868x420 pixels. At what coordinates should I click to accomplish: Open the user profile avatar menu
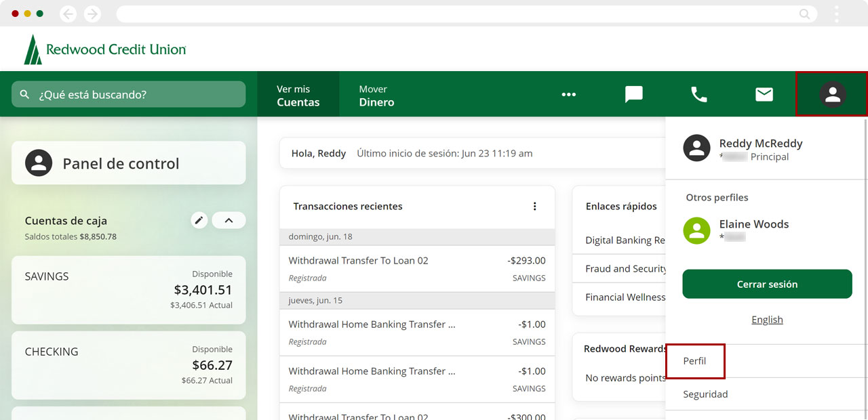point(832,94)
